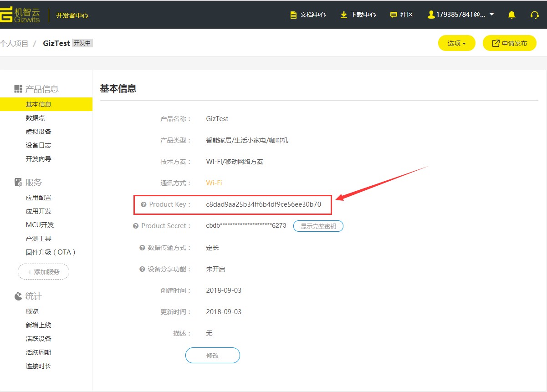
Task: Click the Product Secret question mark icon
Action: pos(136,226)
